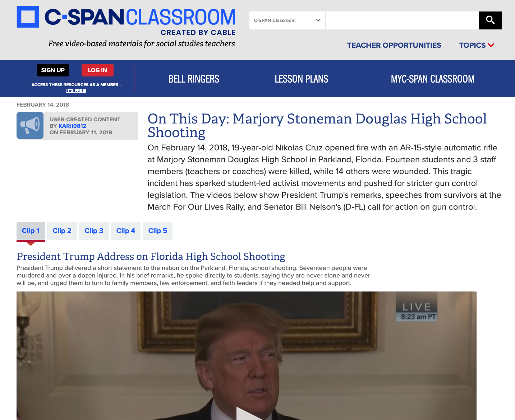
Task: Click the search magnifying glass icon
Action: (x=490, y=20)
